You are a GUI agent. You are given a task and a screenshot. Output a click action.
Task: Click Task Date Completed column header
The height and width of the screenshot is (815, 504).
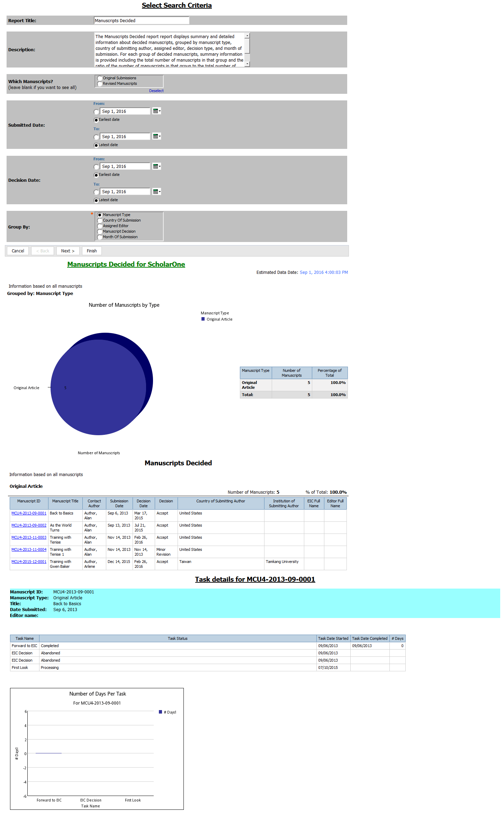pyautogui.click(x=370, y=638)
